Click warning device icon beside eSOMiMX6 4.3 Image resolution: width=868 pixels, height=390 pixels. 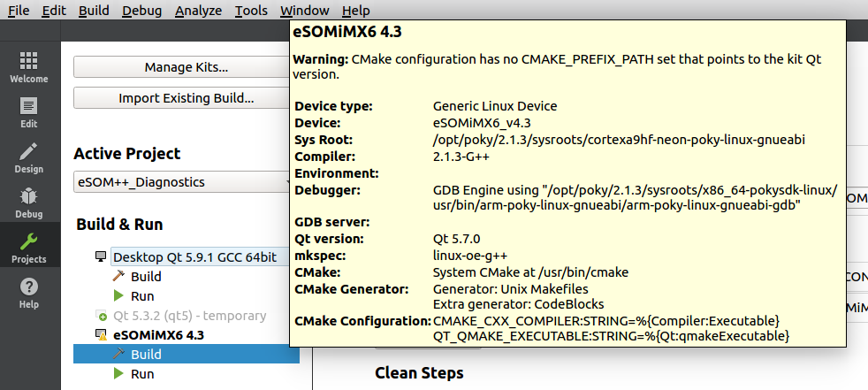click(101, 335)
